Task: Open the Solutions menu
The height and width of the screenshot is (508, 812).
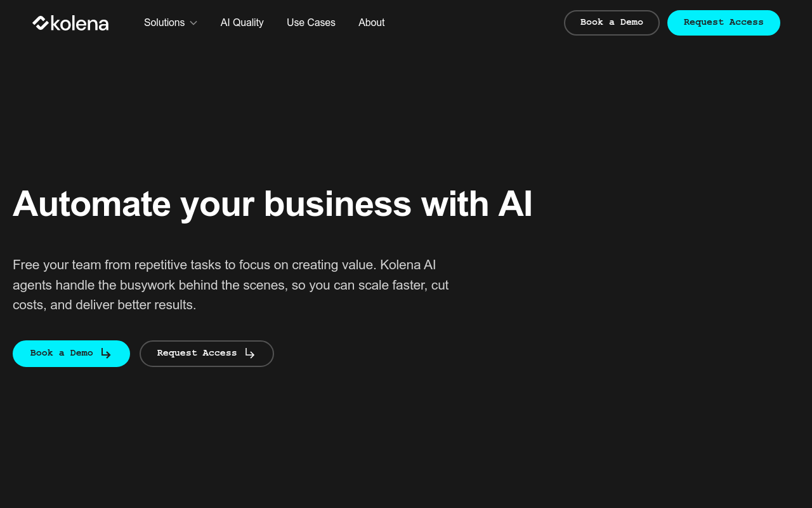Action: coord(164,23)
